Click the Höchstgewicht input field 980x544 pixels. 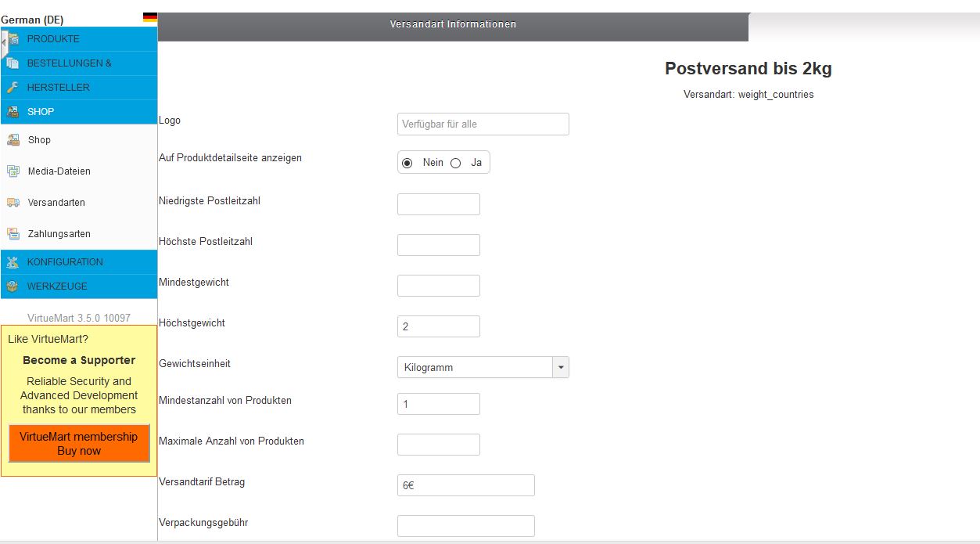(x=438, y=326)
